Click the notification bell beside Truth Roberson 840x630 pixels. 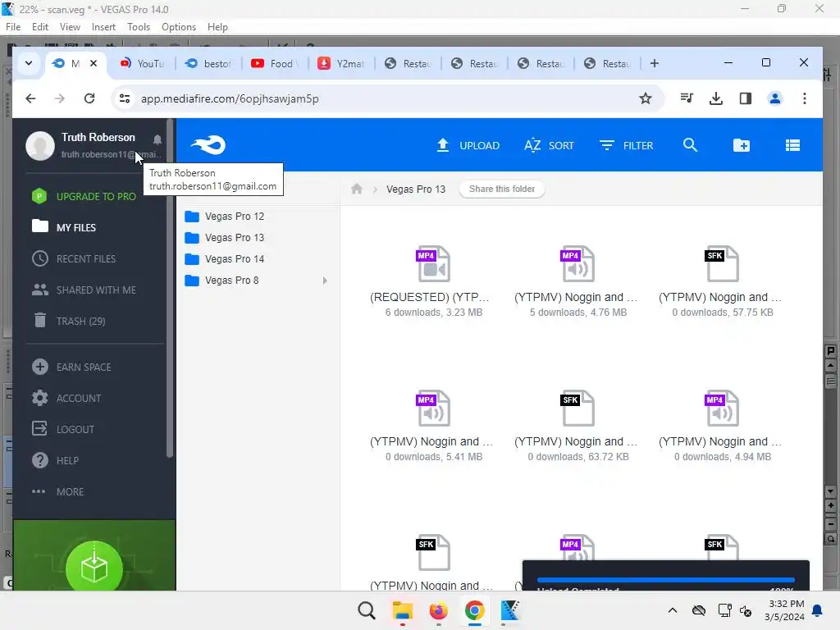tap(157, 139)
